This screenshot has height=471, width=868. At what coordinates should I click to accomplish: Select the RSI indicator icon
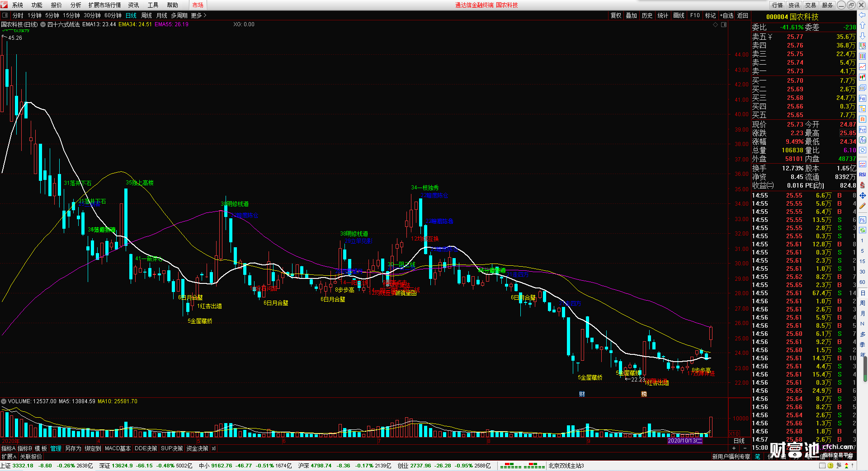(863, 174)
